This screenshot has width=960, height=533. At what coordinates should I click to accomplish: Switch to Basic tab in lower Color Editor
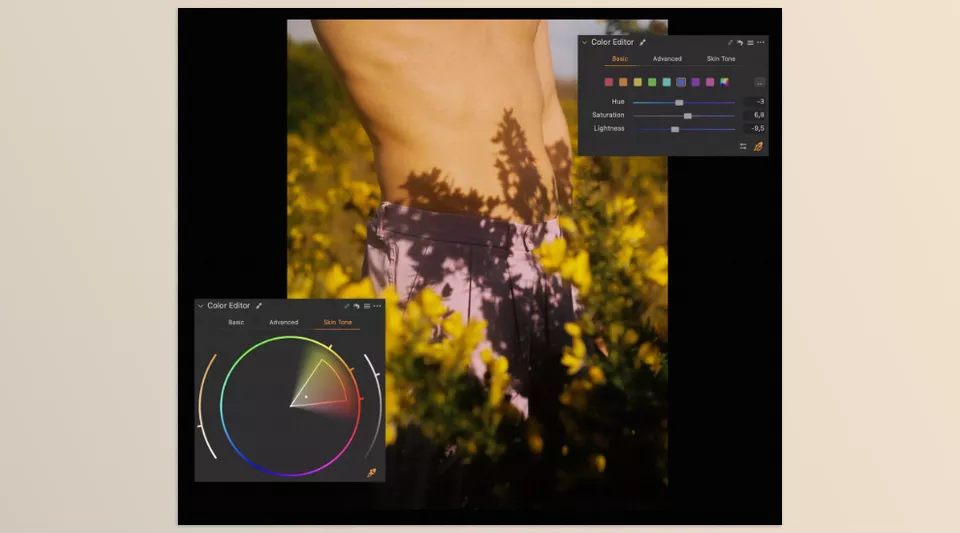(236, 322)
